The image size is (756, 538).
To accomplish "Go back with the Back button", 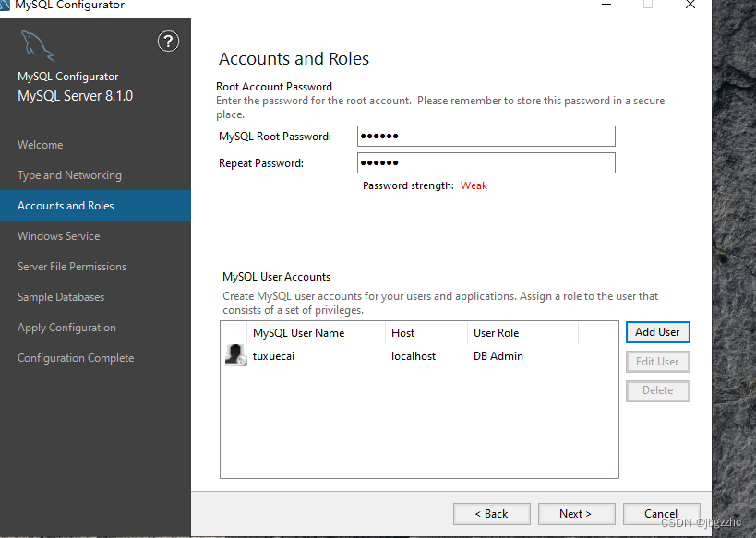I will [x=492, y=514].
